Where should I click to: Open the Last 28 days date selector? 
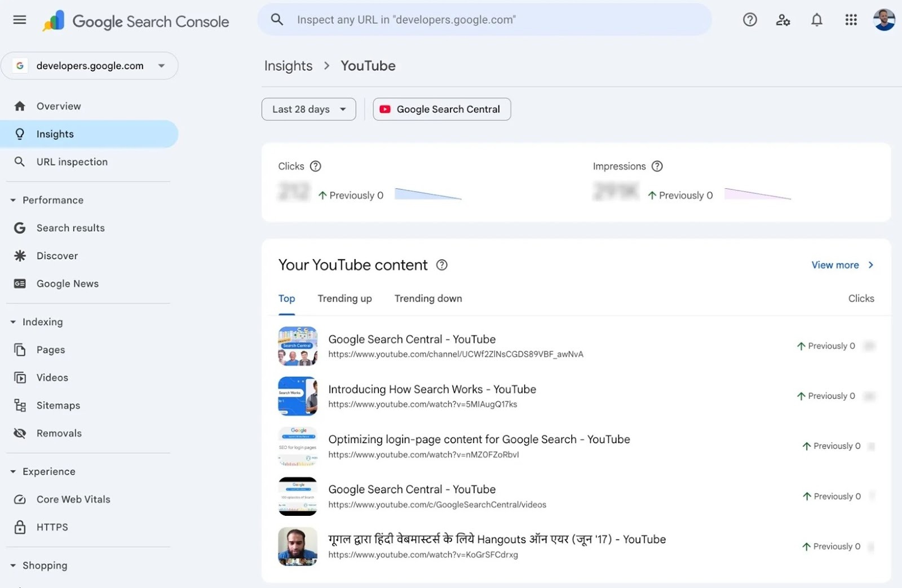click(308, 109)
